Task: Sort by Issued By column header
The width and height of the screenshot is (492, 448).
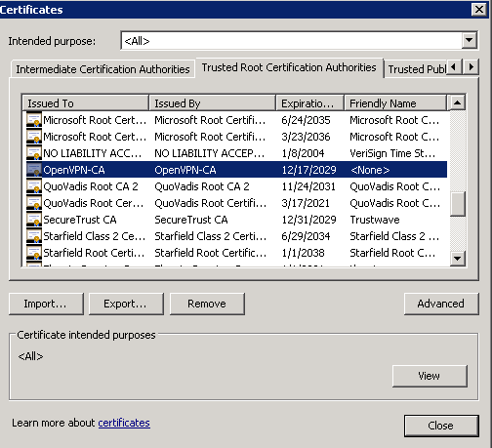Action: 212,103
